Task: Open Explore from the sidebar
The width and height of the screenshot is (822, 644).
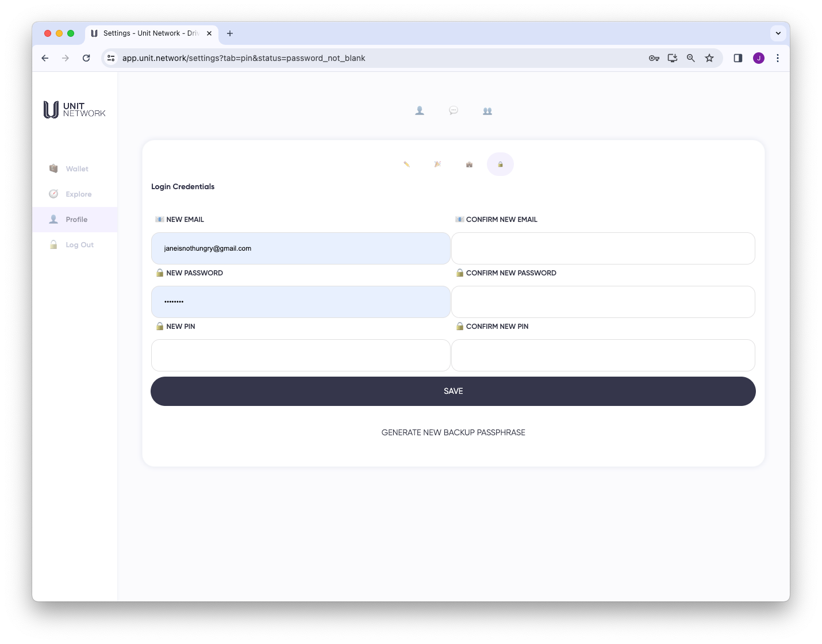Action: [78, 194]
